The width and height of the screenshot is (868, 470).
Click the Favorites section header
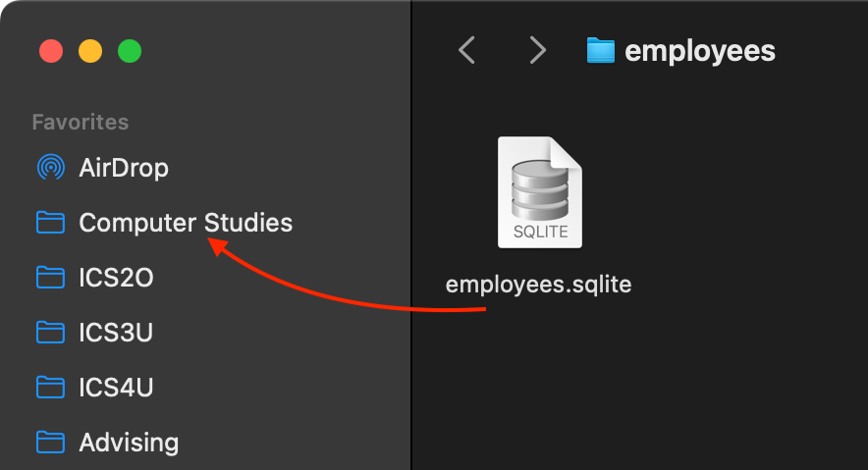pyautogui.click(x=81, y=122)
